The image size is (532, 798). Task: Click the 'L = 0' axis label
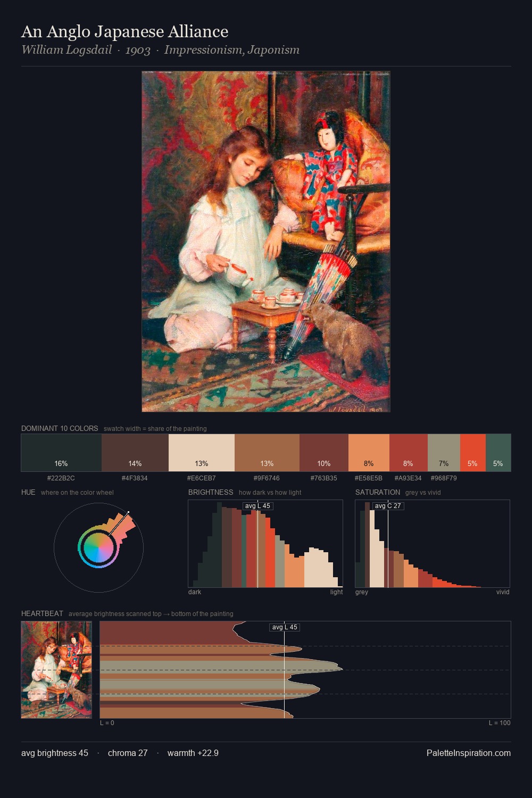(107, 723)
